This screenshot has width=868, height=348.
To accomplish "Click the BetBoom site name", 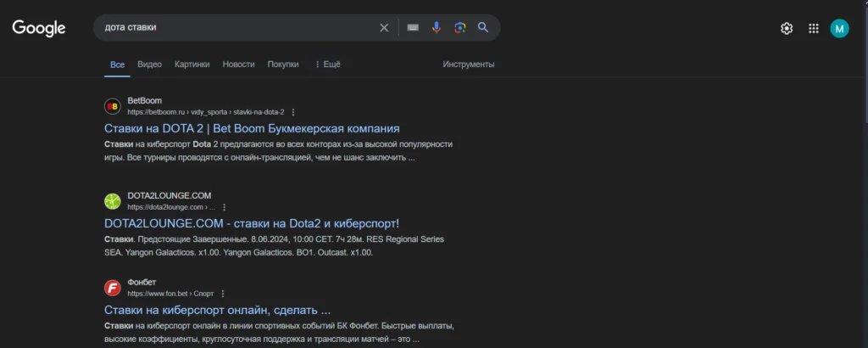I will click(144, 101).
